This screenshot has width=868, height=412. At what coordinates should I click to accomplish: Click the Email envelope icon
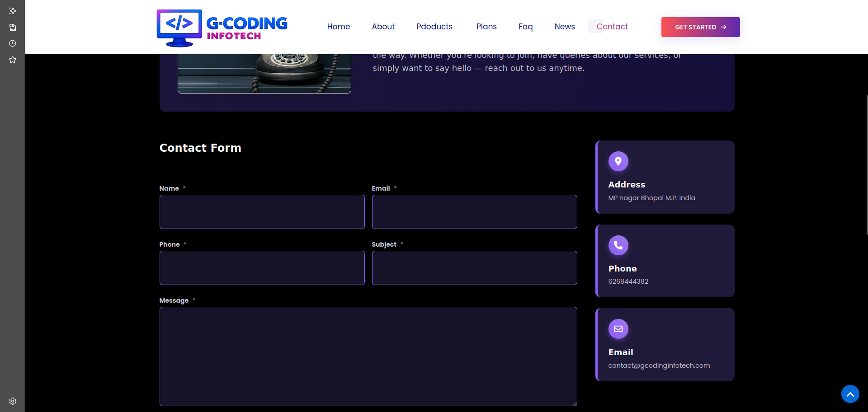(618, 329)
